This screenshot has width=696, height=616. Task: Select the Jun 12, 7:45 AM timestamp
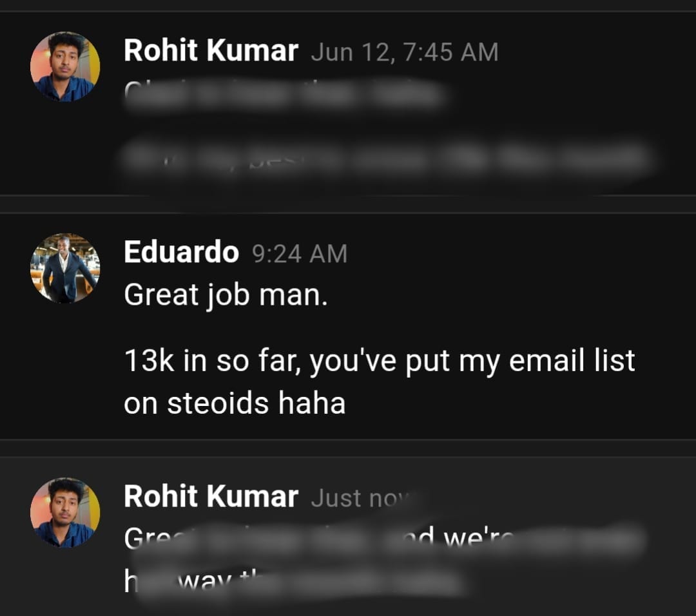click(x=405, y=52)
